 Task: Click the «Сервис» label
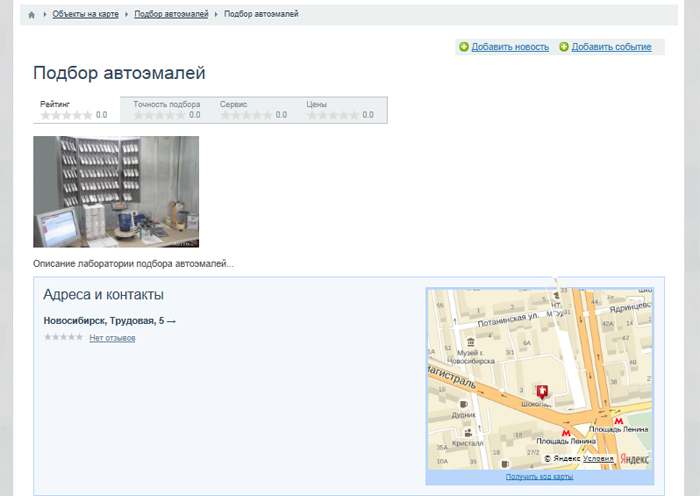pos(233,104)
